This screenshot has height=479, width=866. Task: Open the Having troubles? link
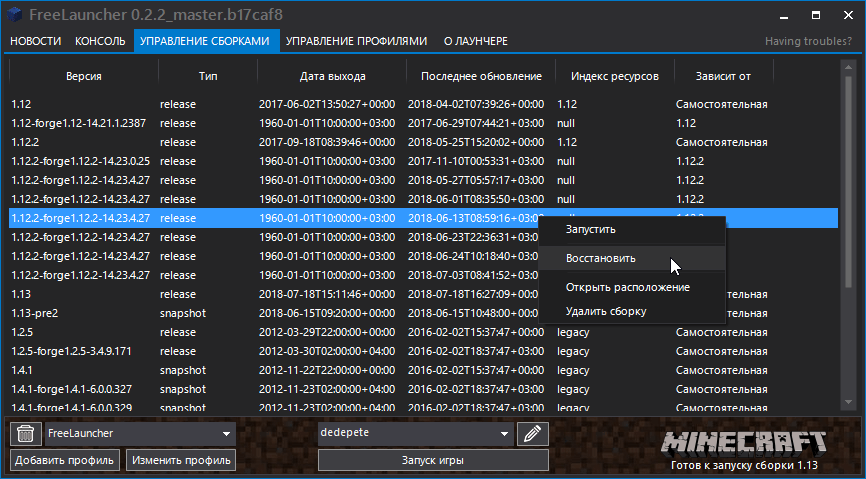(x=809, y=41)
